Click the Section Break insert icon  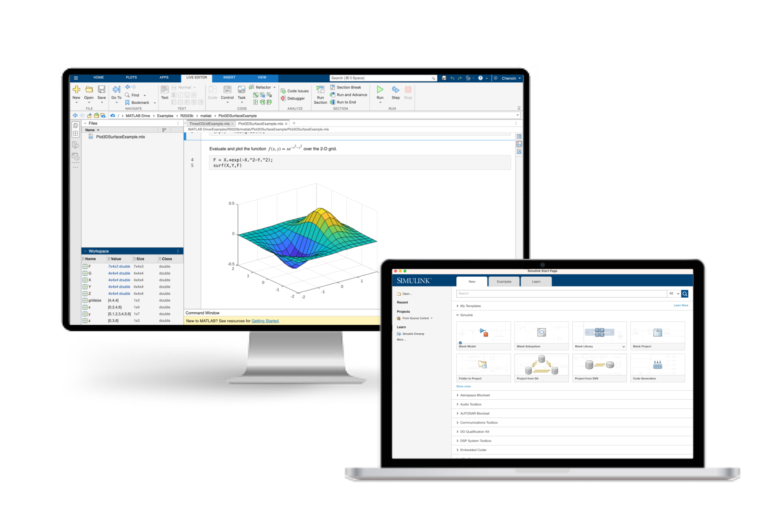332,88
